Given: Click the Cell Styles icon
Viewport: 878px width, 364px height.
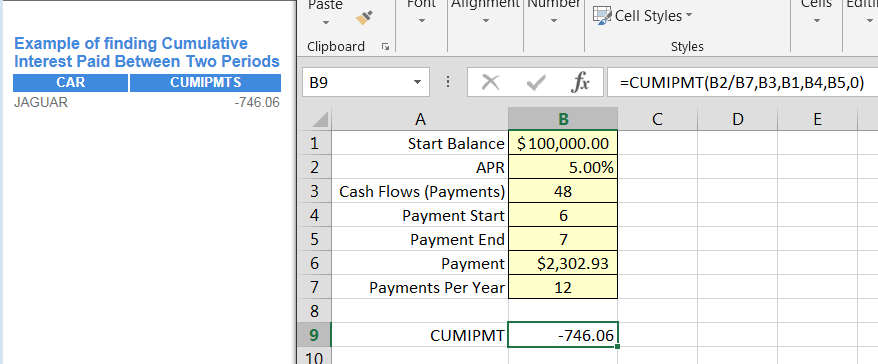Looking at the screenshot, I should [602, 16].
